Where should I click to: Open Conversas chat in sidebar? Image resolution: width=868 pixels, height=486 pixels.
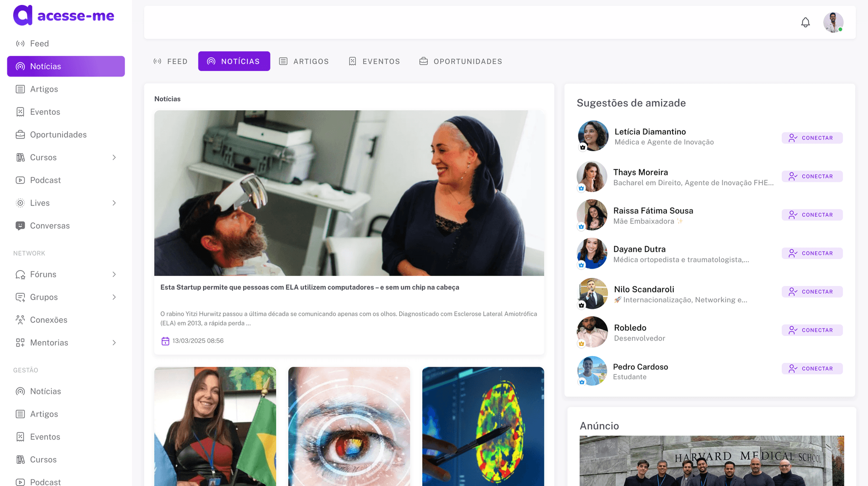pyautogui.click(x=50, y=226)
